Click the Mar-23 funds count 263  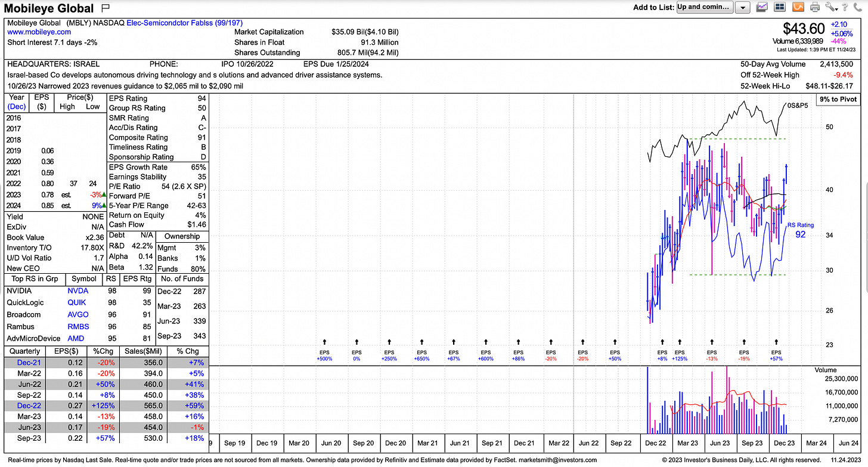pos(199,306)
